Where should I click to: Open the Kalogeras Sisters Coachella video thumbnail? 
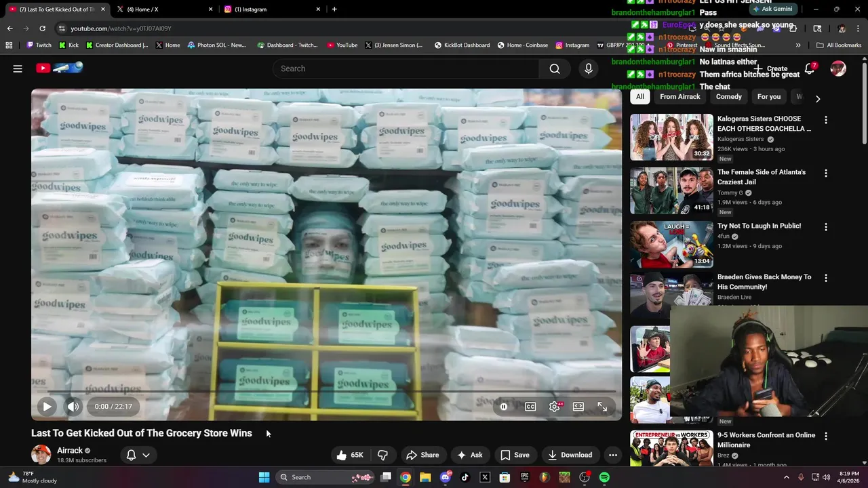pyautogui.click(x=671, y=137)
